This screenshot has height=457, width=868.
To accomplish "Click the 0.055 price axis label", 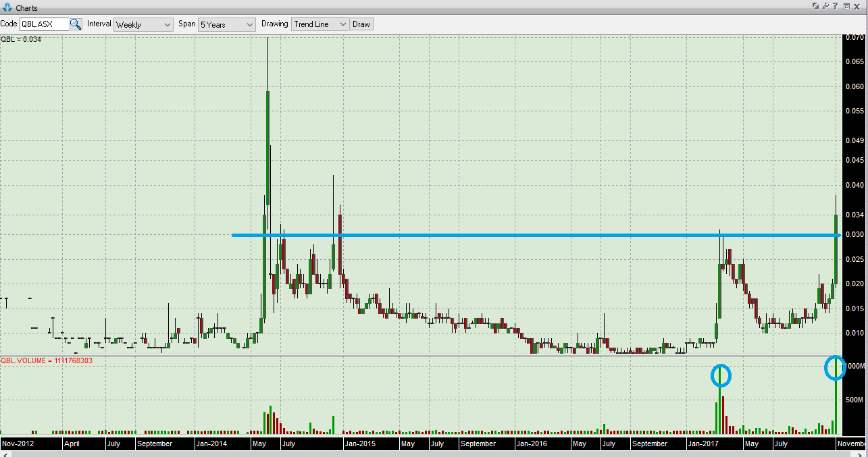I will tap(854, 110).
